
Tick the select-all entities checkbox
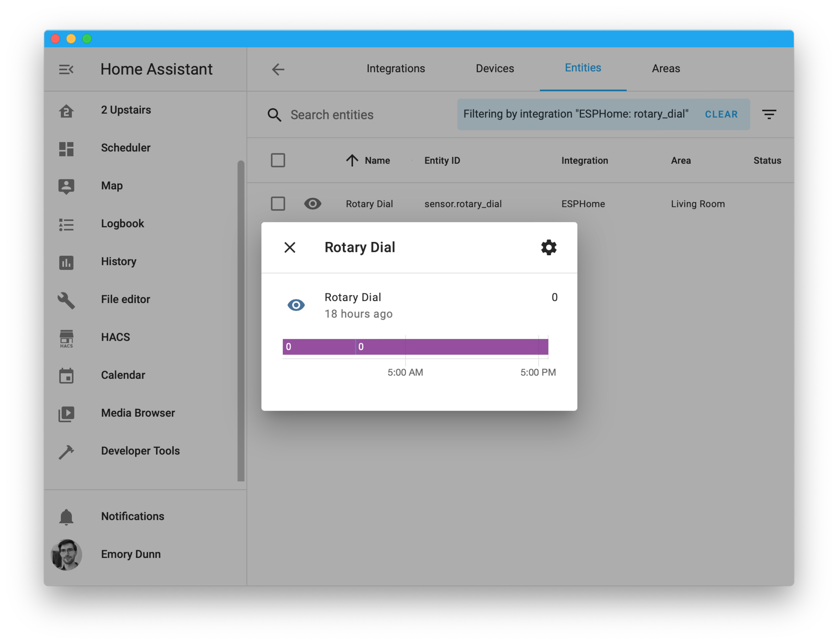tap(278, 160)
